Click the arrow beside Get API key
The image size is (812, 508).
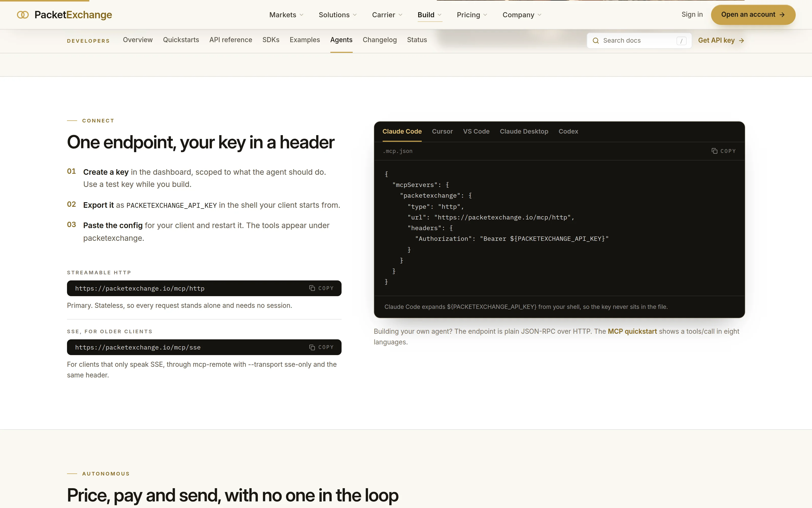(x=741, y=41)
